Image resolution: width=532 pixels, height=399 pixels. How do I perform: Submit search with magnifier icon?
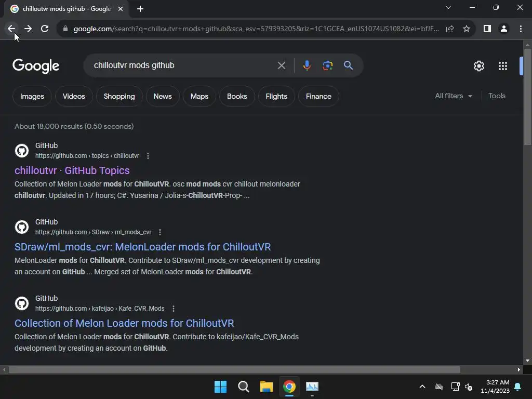click(x=349, y=65)
